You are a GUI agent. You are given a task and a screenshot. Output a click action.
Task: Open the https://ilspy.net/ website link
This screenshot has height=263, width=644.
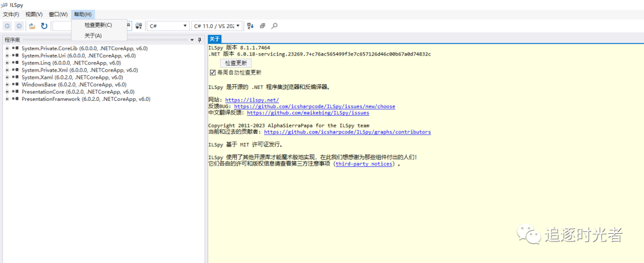coord(252,100)
